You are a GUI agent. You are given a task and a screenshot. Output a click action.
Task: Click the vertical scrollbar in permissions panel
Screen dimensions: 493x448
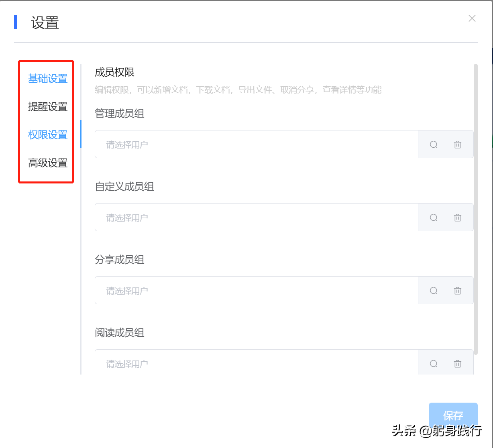476,209
